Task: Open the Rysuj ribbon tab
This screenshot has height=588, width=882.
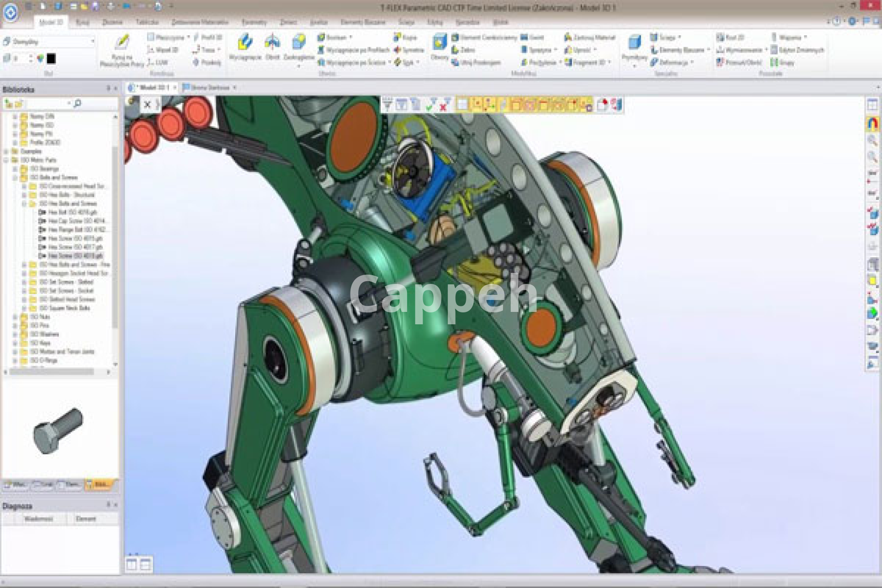Action: click(x=83, y=22)
